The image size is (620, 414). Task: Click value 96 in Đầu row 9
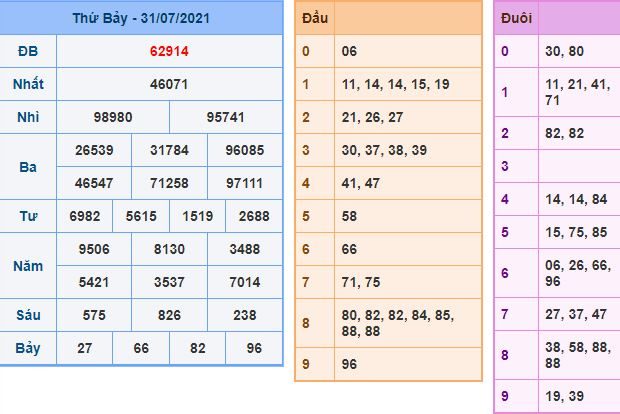point(349,364)
